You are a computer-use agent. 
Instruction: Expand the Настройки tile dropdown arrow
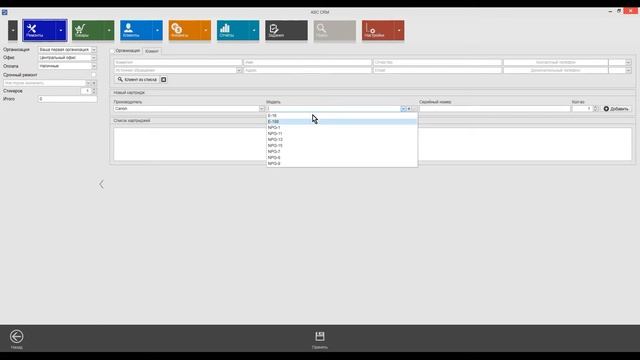pos(399,30)
